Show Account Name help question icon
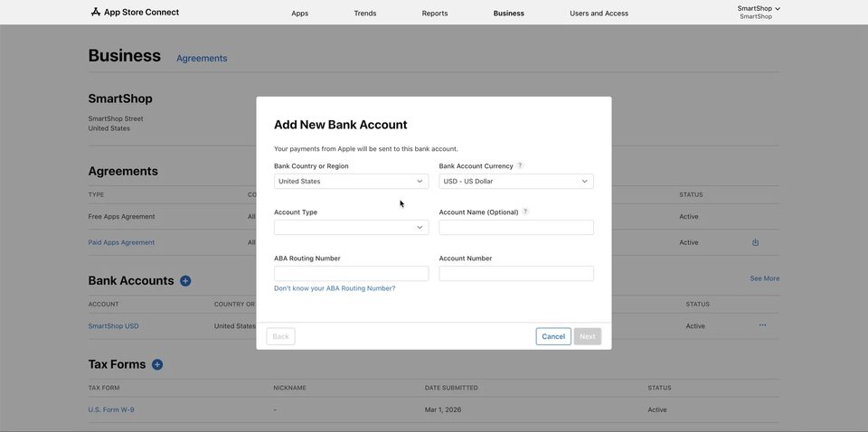This screenshot has width=868, height=432. click(525, 211)
